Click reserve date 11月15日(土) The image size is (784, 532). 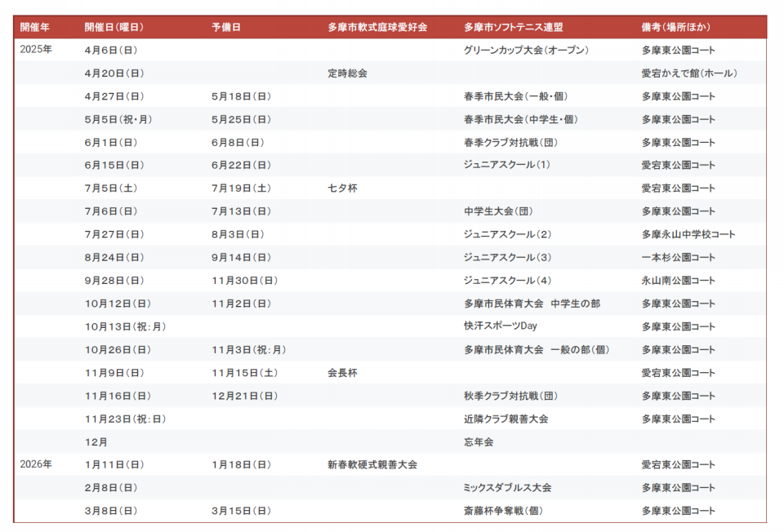pyautogui.click(x=245, y=373)
